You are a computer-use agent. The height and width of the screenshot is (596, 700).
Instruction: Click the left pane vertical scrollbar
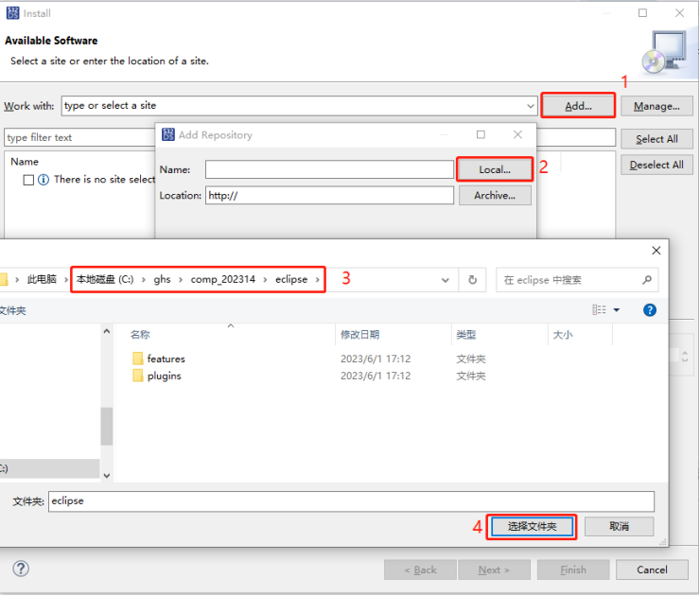click(x=106, y=426)
